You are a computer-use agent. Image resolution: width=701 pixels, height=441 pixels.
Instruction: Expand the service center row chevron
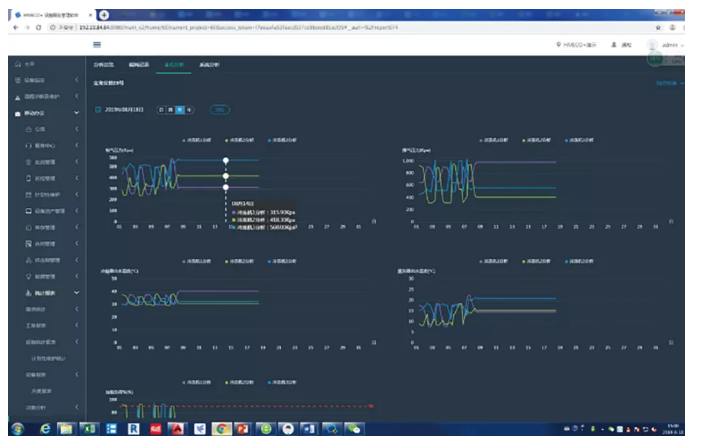[x=76, y=145]
